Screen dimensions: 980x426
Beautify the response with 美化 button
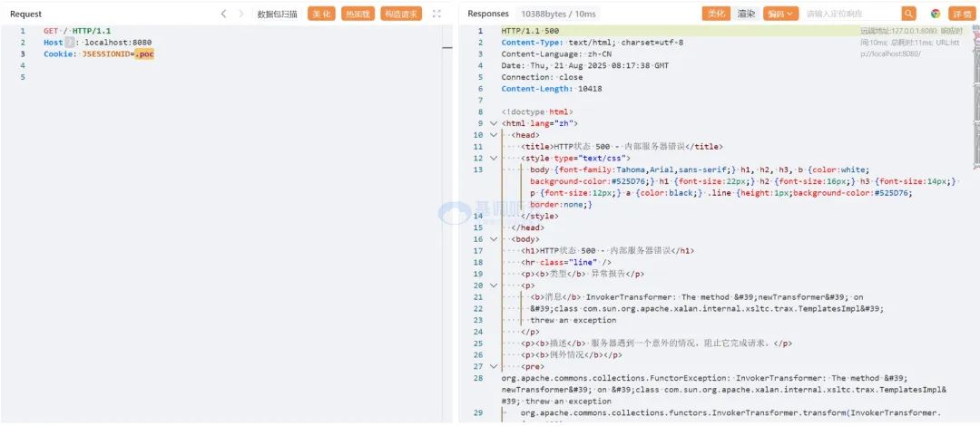click(x=716, y=14)
